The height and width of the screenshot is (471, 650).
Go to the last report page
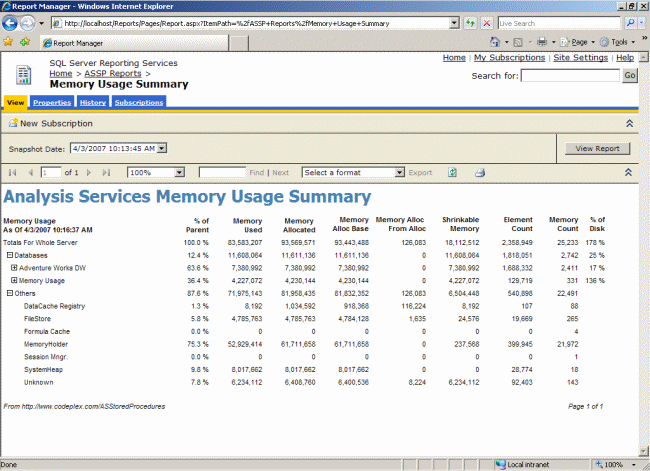tap(108, 172)
